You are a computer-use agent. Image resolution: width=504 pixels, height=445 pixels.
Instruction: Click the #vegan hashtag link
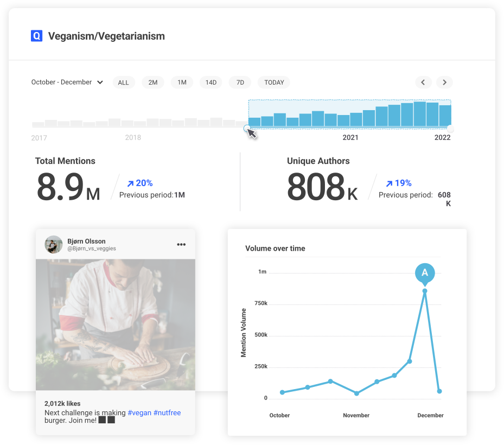tap(139, 412)
